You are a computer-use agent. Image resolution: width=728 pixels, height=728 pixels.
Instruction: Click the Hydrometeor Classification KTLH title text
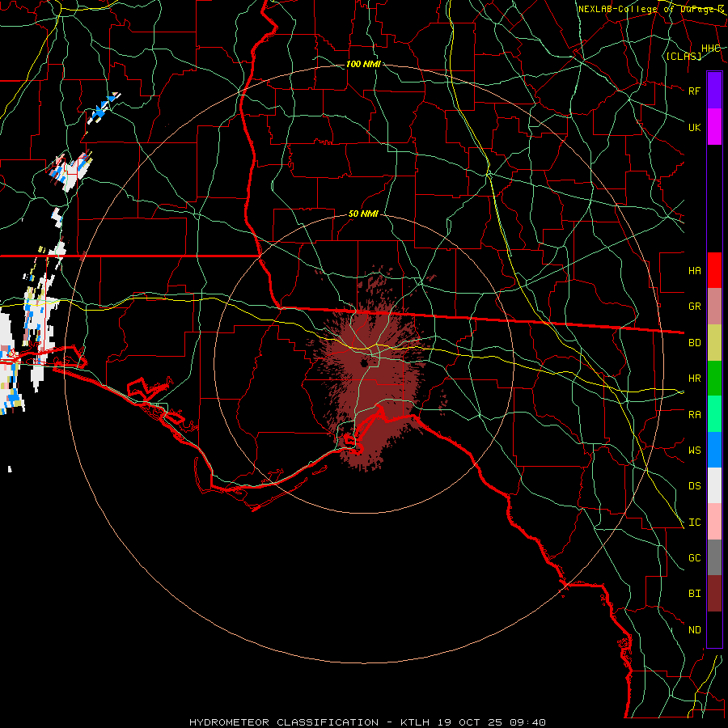pyautogui.click(x=367, y=722)
